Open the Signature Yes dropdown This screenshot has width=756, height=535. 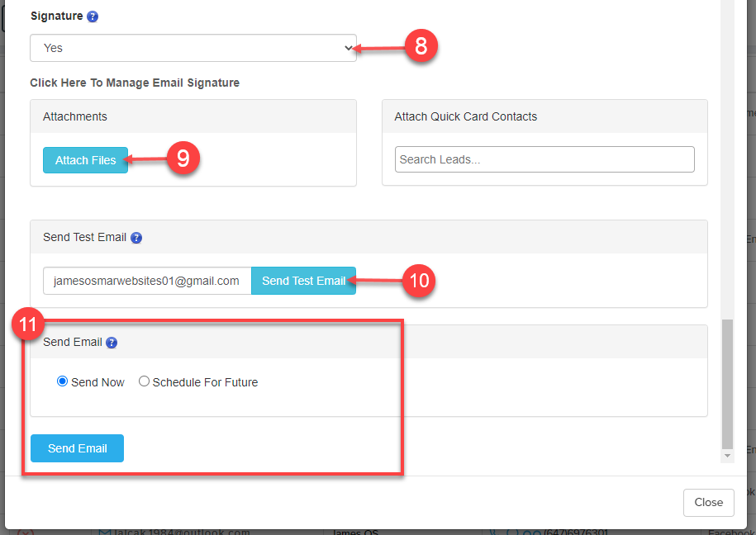193,48
